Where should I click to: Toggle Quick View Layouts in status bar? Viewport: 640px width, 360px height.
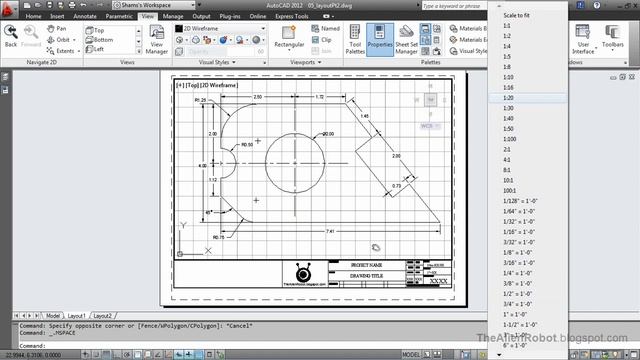click(426, 355)
